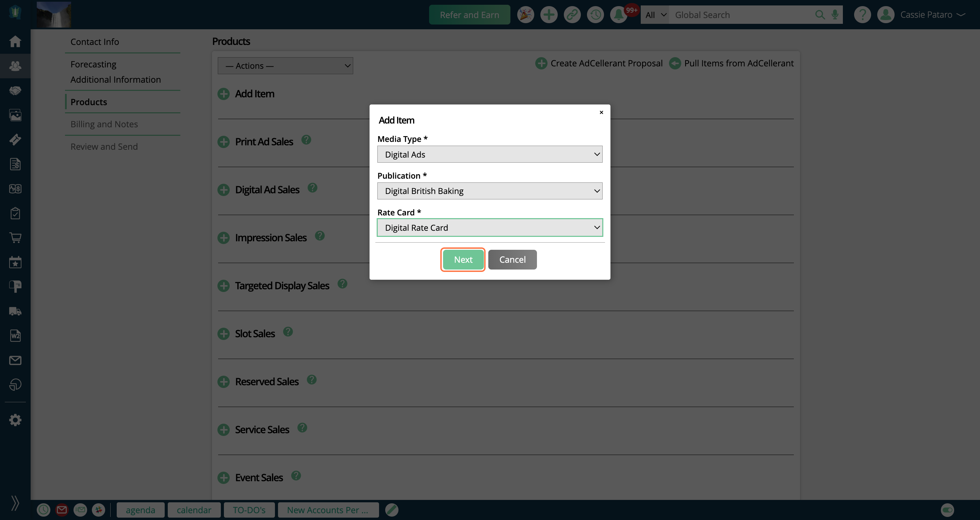Click Create AdCellerant Proposal link
The width and height of the screenshot is (980, 520).
pyautogui.click(x=599, y=63)
